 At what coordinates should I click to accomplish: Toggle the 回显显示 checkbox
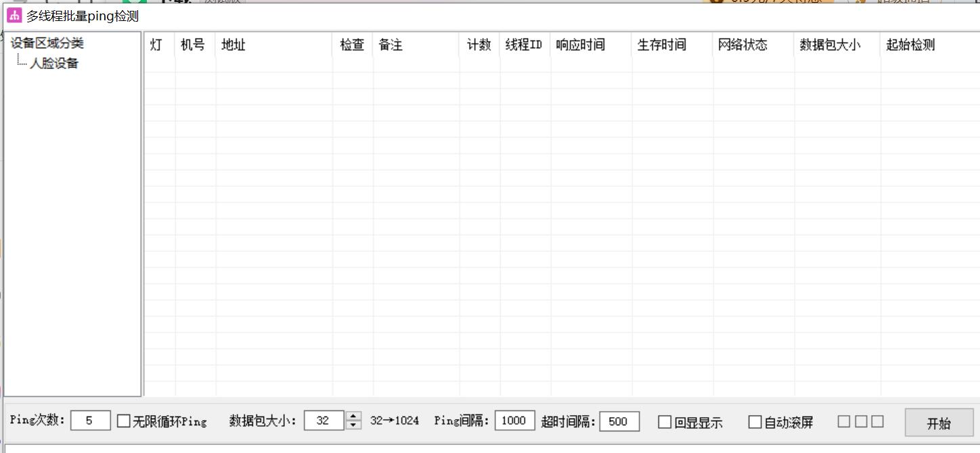[665, 423]
